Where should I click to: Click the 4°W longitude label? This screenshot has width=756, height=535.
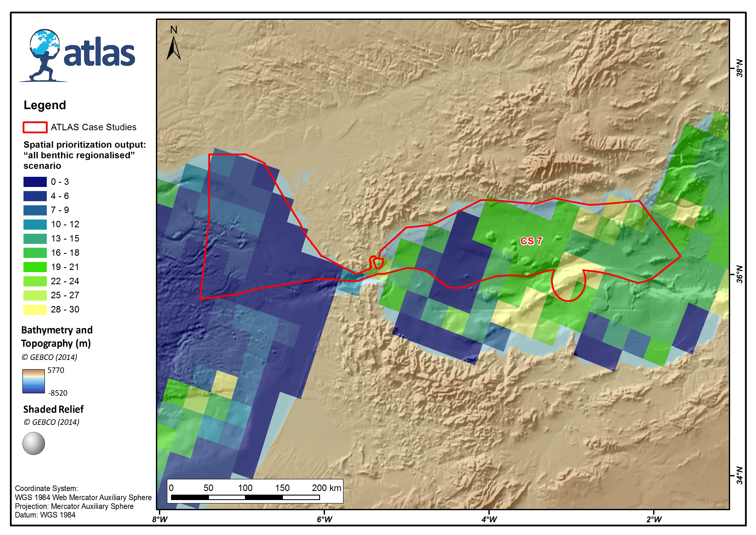(489, 519)
